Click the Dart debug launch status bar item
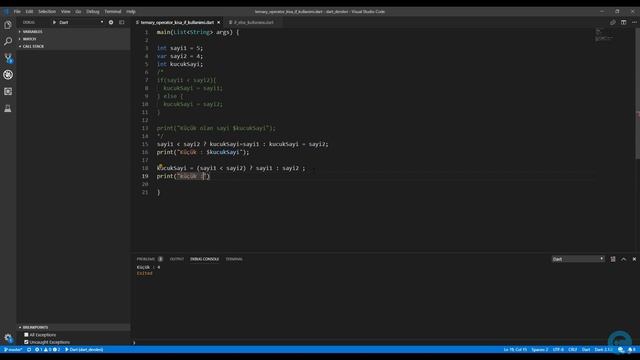Image resolution: width=640 pixels, height=360 pixels. [x=84, y=350]
